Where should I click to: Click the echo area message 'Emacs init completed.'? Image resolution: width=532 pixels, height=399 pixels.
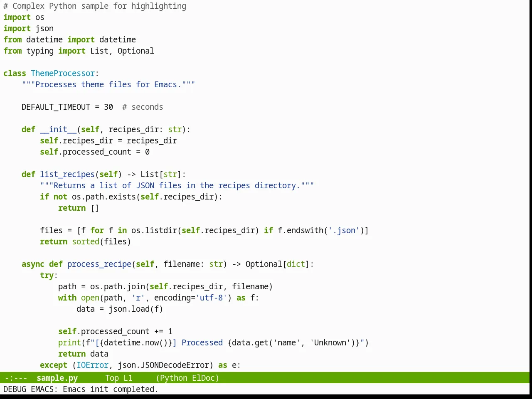point(111,389)
